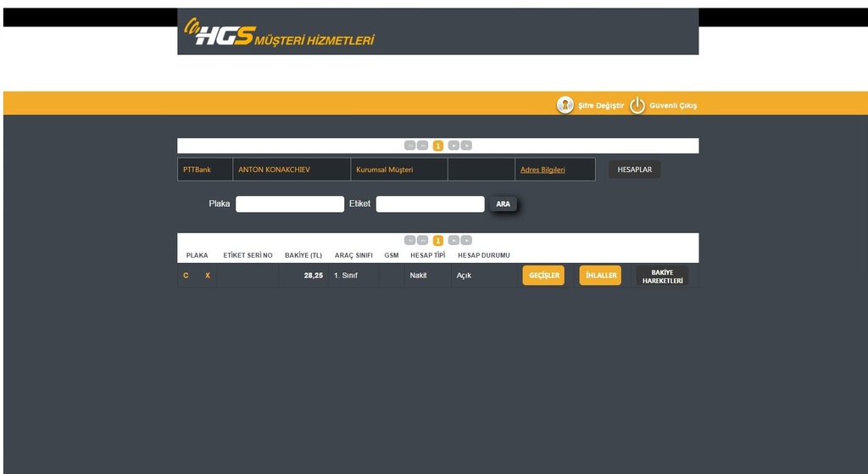Image resolution: width=868 pixels, height=474 pixels.
Task: Go to previous page in accounts table paginator
Action: click(x=422, y=241)
